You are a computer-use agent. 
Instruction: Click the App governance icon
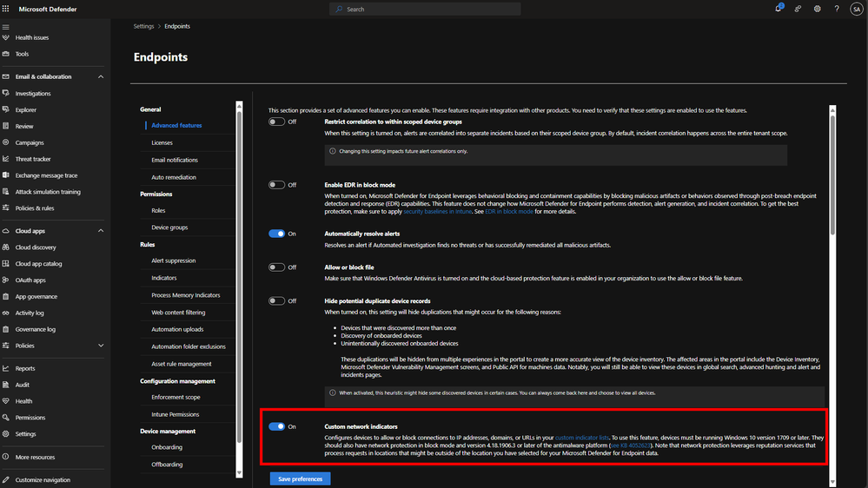click(5, 297)
